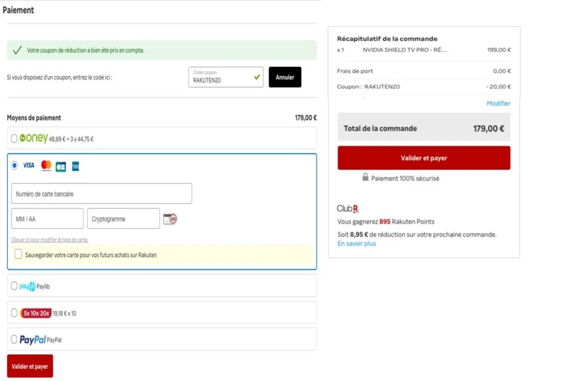Image resolution: width=588 pixels, height=381 pixels.
Task: Click the link to modify card type
Action: pos(49,240)
